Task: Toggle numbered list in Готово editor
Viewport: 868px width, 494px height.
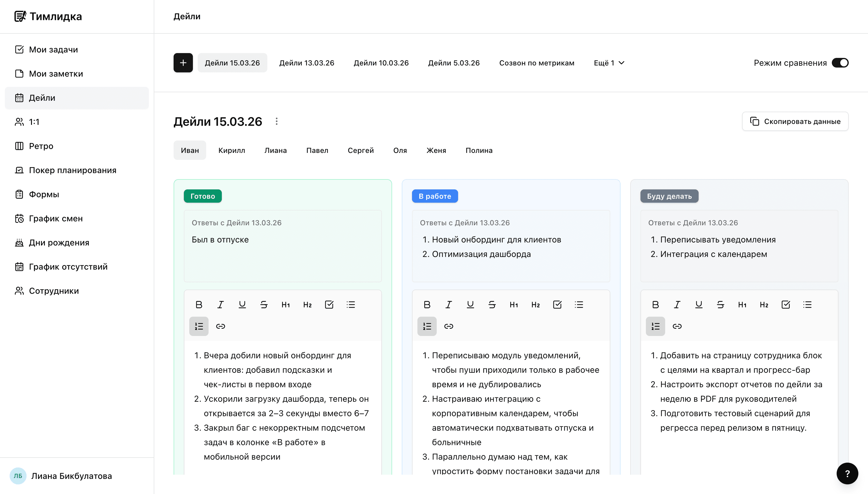Action: (x=199, y=326)
